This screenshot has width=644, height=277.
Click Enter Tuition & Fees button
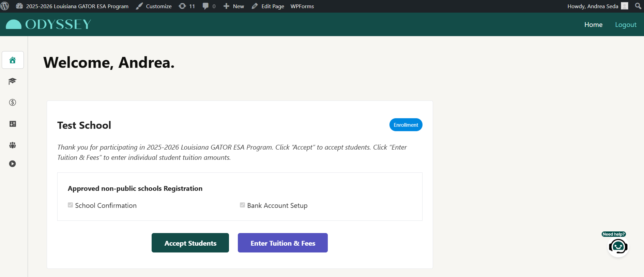tap(282, 243)
